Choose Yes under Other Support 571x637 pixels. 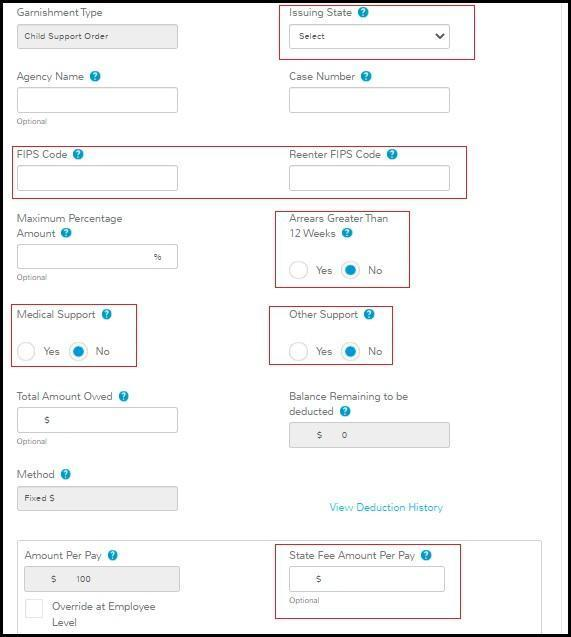(298, 351)
